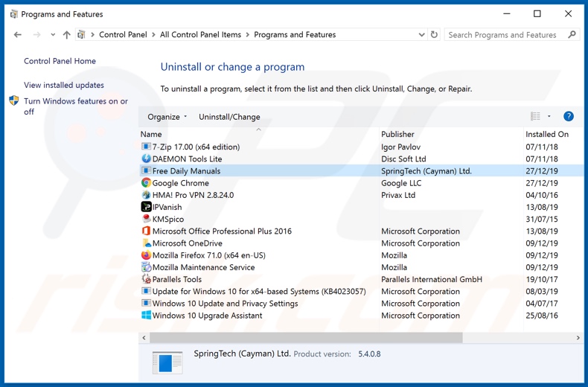This screenshot has width=588, height=387.
Task: Sort by the Installed On column header
Action: coord(547,134)
